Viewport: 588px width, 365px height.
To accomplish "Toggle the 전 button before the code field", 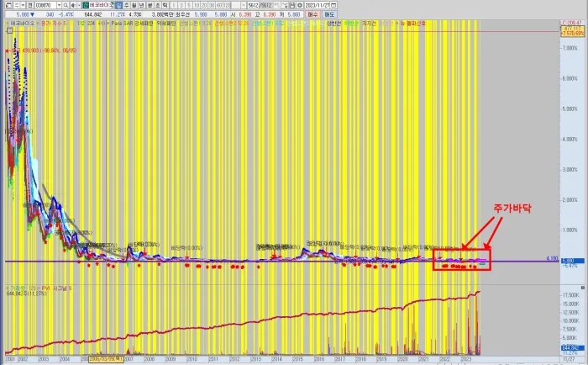I will coord(30,5).
